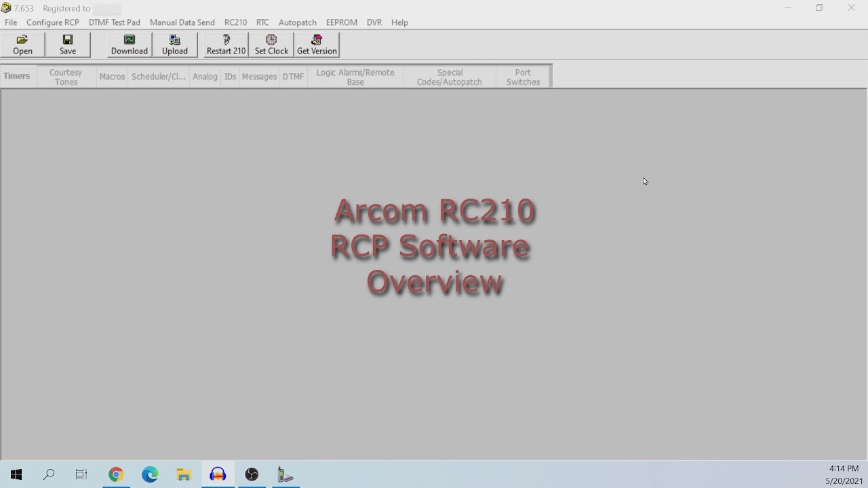Screen dimensions: 868x488
Task: Switch to the IDs tab
Action: [x=230, y=77]
